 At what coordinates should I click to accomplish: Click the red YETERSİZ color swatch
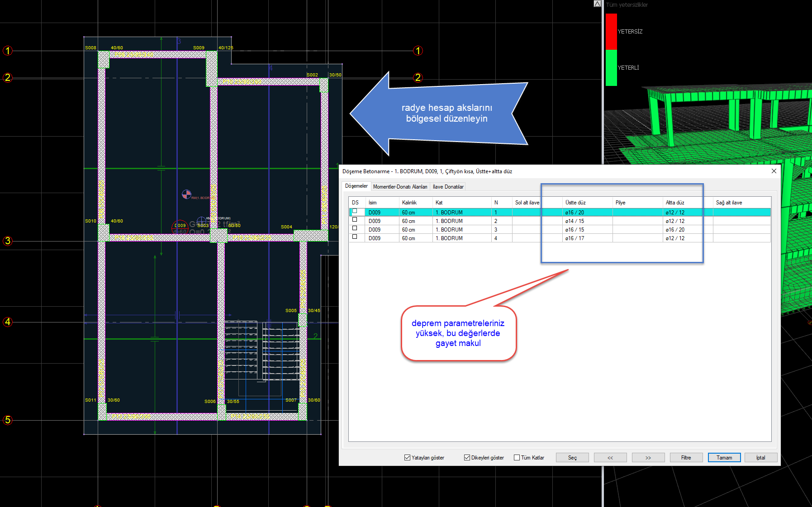[611, 31]
